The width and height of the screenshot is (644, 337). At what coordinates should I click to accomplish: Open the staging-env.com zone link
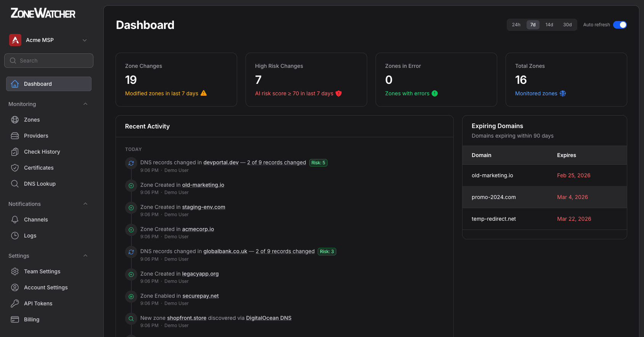click(x=204, y=207)
